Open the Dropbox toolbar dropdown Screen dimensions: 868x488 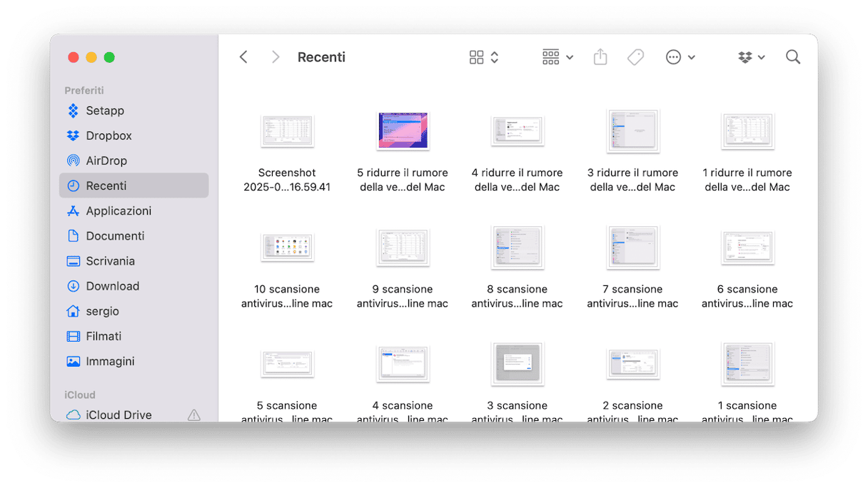coord(752,57)
